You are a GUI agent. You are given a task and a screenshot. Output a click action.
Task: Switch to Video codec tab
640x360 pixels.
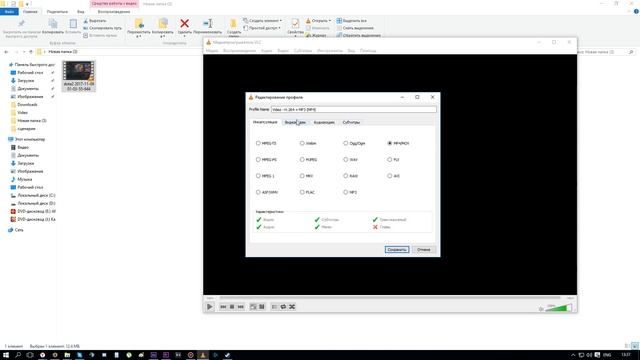point(295,122)
